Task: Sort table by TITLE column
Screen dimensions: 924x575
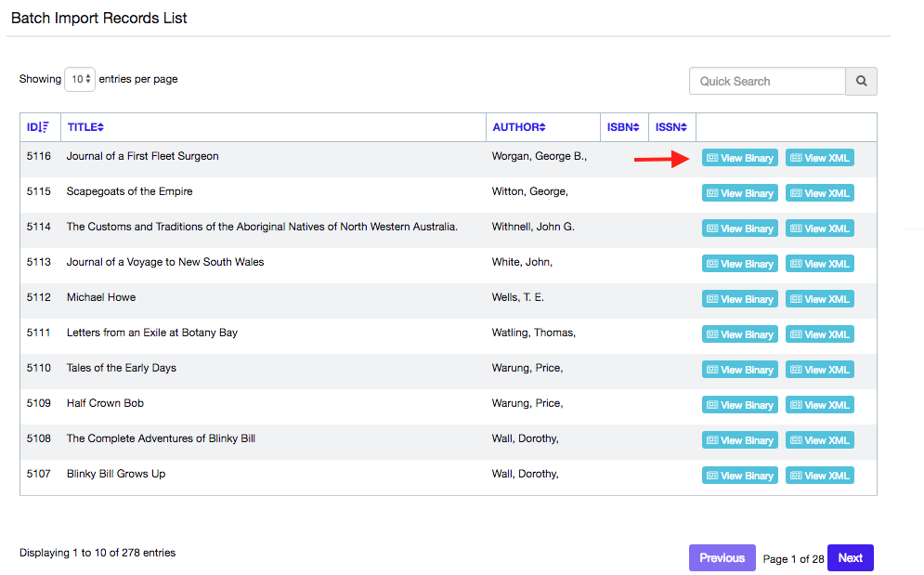Action: point(85,127)
